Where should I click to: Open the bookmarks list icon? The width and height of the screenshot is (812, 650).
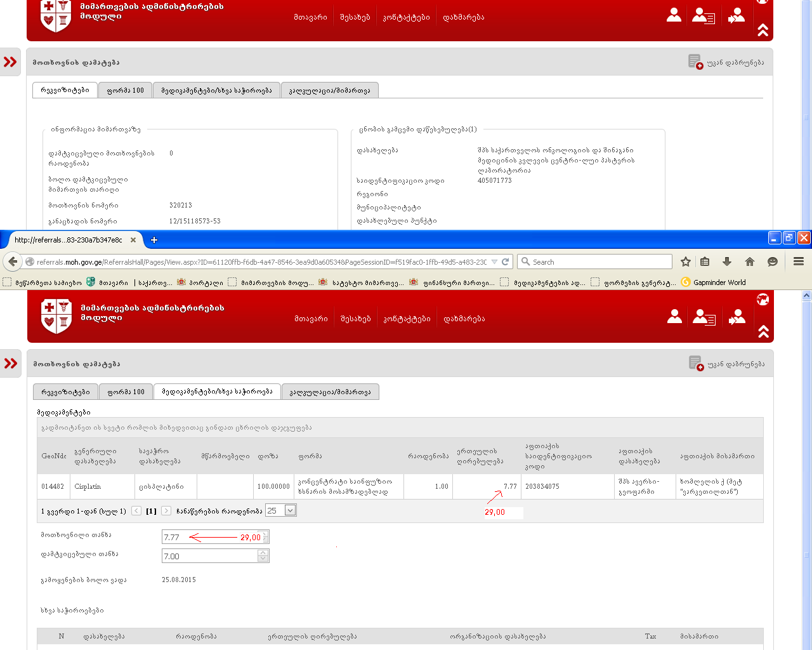705,262
